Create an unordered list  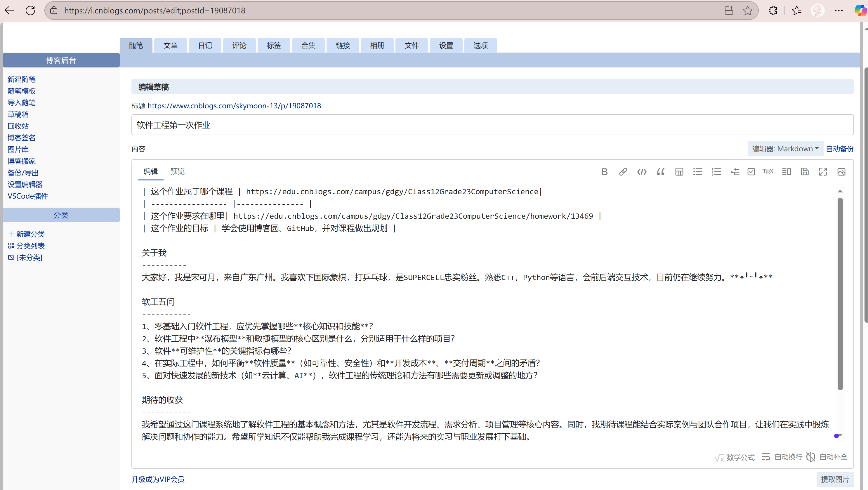697,171
